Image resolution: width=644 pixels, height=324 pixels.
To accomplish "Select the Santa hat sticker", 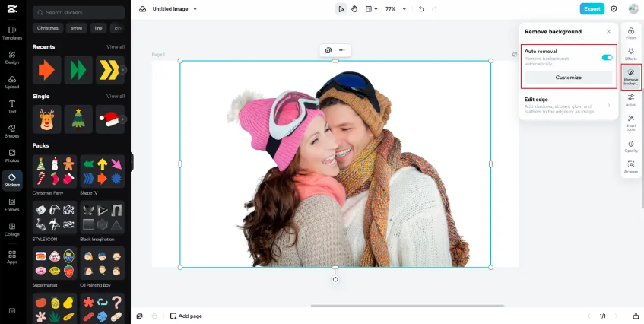I will coord(109,119).
